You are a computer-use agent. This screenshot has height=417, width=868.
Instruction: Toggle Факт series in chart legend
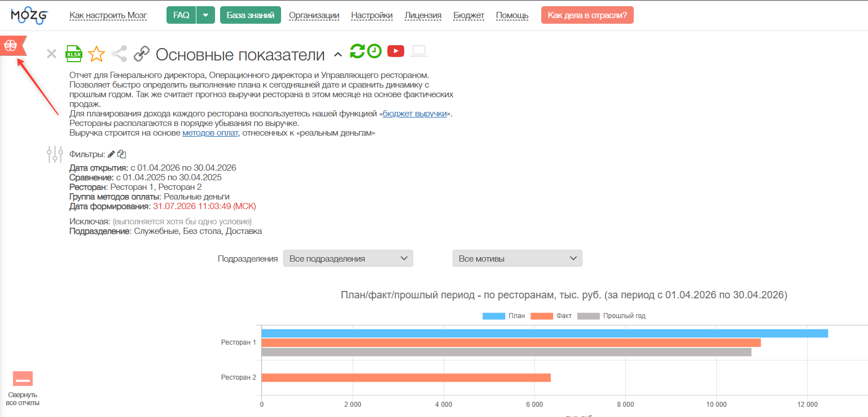pyautogui.click(x=551, y=316)
